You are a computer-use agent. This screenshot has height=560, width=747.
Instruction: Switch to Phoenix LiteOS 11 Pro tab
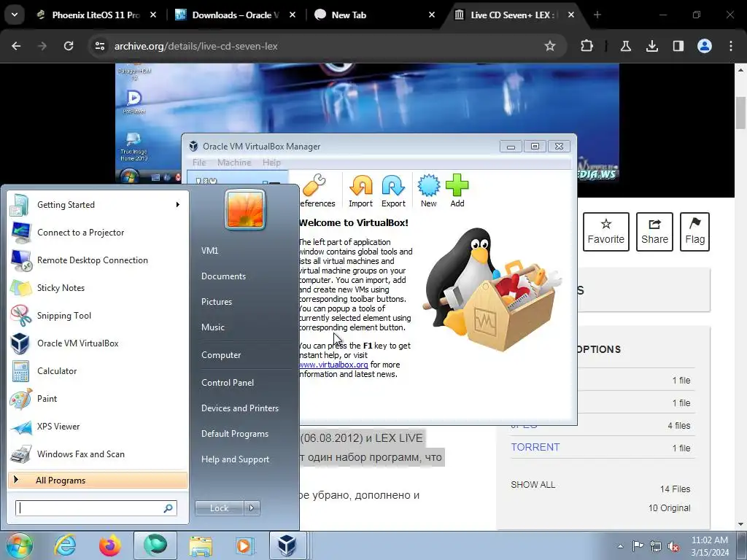coord(96,15)
